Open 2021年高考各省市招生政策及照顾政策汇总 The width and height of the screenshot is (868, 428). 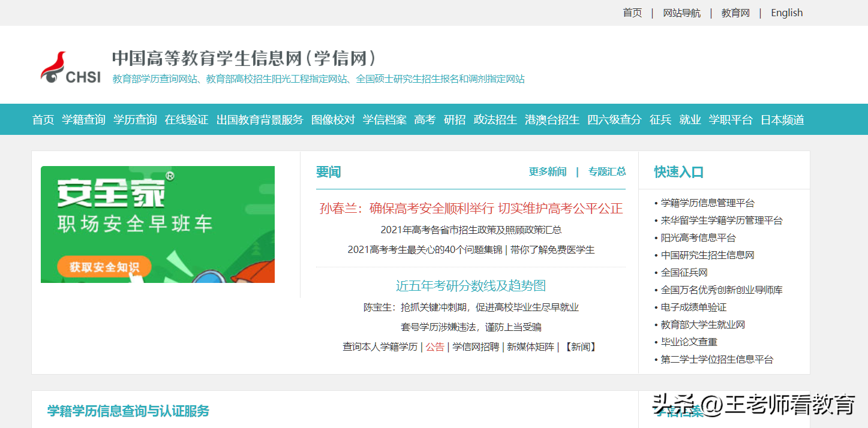coord(471,230)
